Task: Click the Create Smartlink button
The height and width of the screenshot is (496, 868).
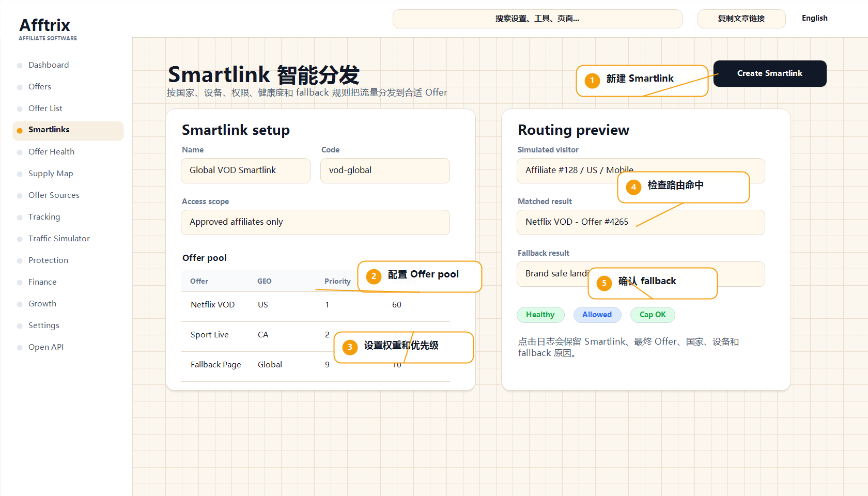Action: pyautogui.click(x=770, y=73)
